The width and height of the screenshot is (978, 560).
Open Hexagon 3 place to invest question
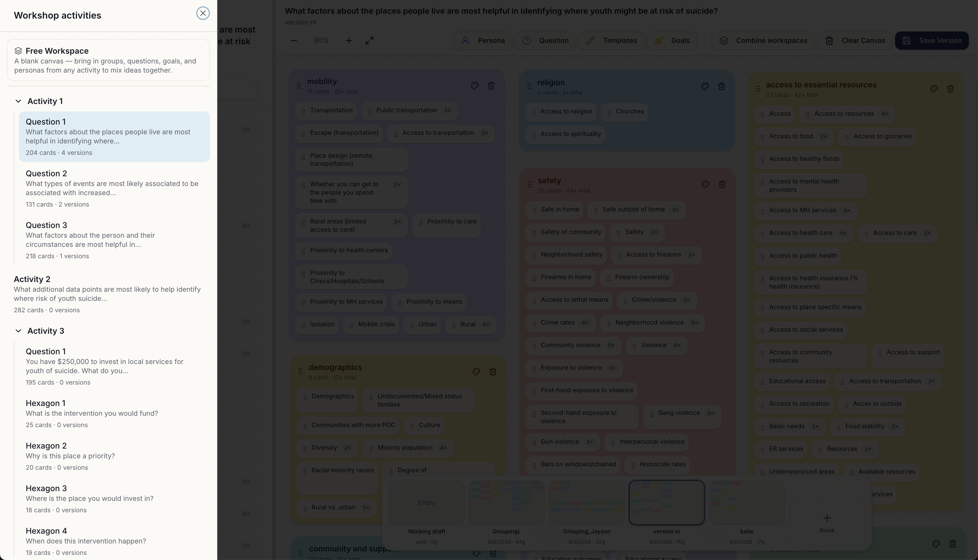pos(114,499)
